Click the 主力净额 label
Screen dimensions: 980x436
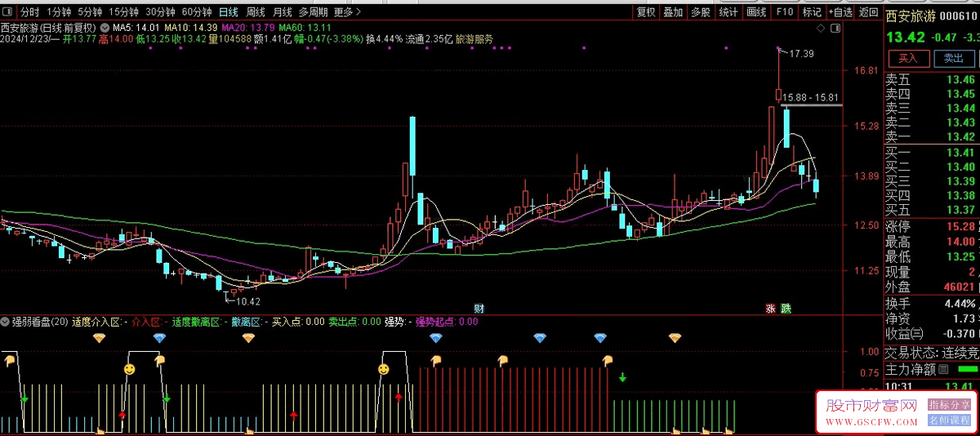pos(911,370)
